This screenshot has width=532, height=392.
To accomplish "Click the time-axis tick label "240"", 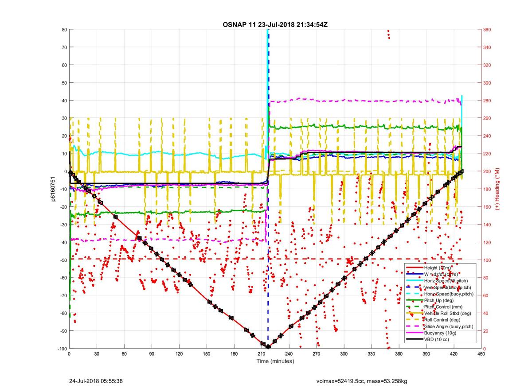I will [289, 354].
